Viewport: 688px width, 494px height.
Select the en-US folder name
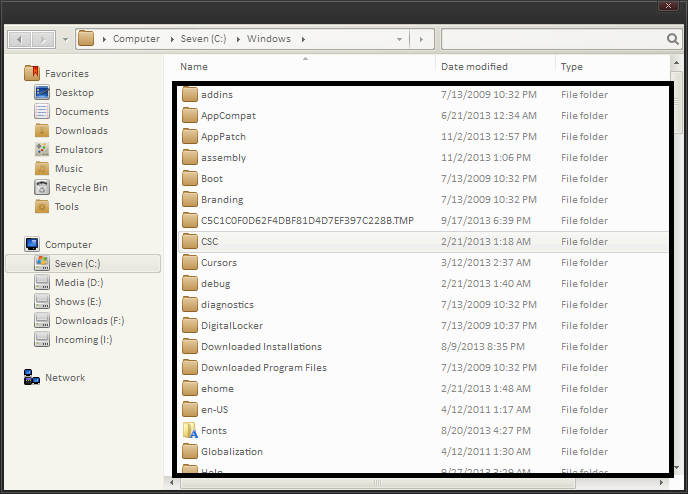(215, 410)
